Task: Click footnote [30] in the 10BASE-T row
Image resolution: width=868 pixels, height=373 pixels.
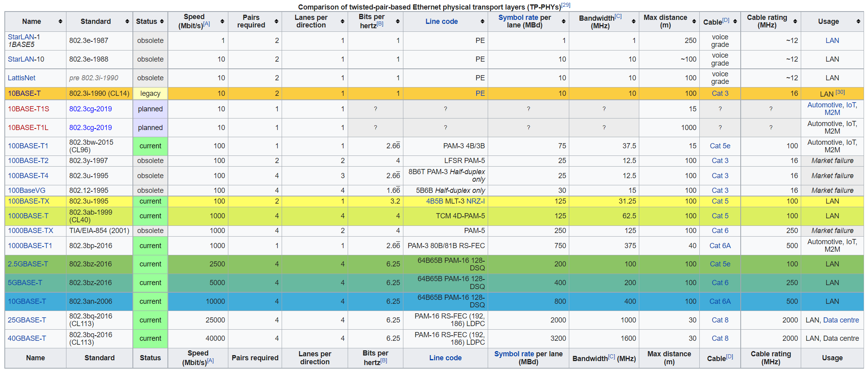Action: point(840,92)
